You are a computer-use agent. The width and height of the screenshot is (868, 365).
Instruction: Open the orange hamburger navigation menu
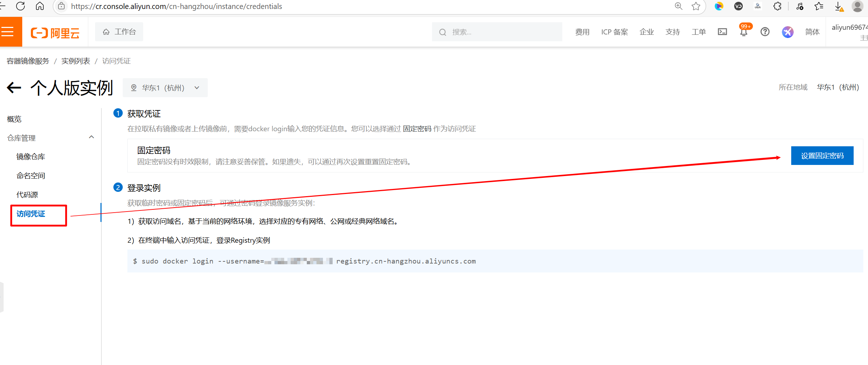8,32
